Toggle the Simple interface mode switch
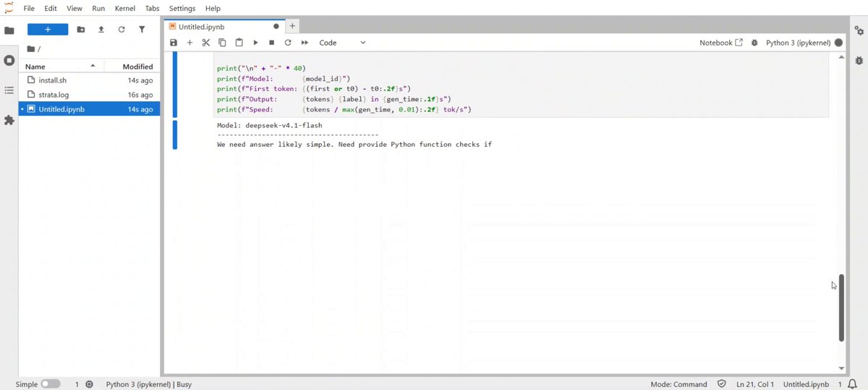This screenshot has width=868, height=390. 51,384
